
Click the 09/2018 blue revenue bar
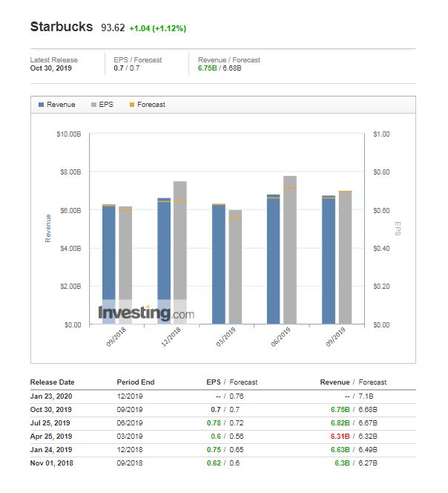click(109, 264)
